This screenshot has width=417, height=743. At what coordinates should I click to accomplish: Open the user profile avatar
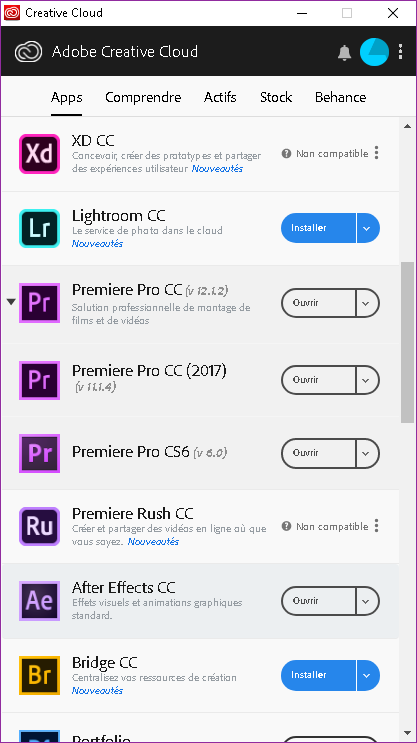tap(374, 52)
